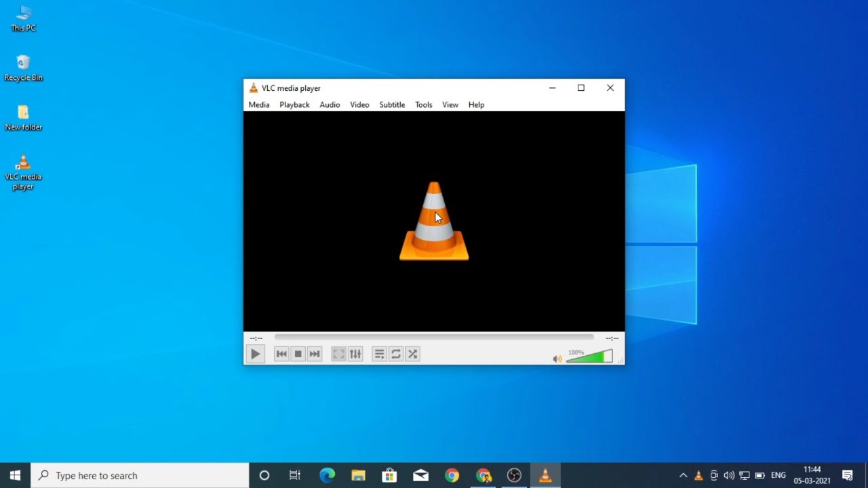Click the remaining time label
Viewport: 868px width, 488px height.
click(x=612, y=338)
